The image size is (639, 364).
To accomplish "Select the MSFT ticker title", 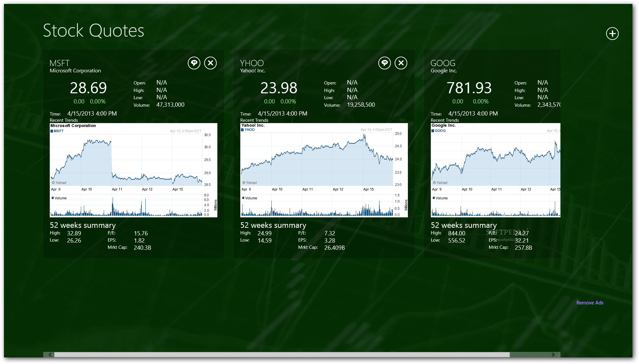I will pyautogui.click(x=60, y=63).
